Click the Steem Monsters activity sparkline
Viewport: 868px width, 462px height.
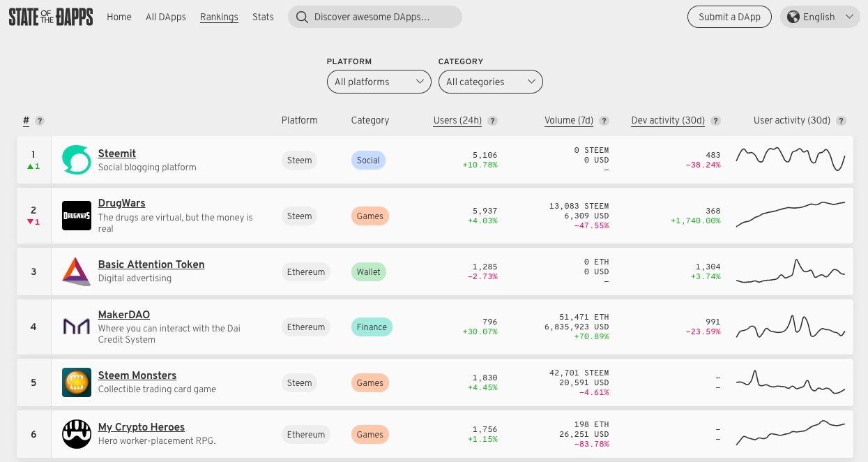tap(791, 382)
